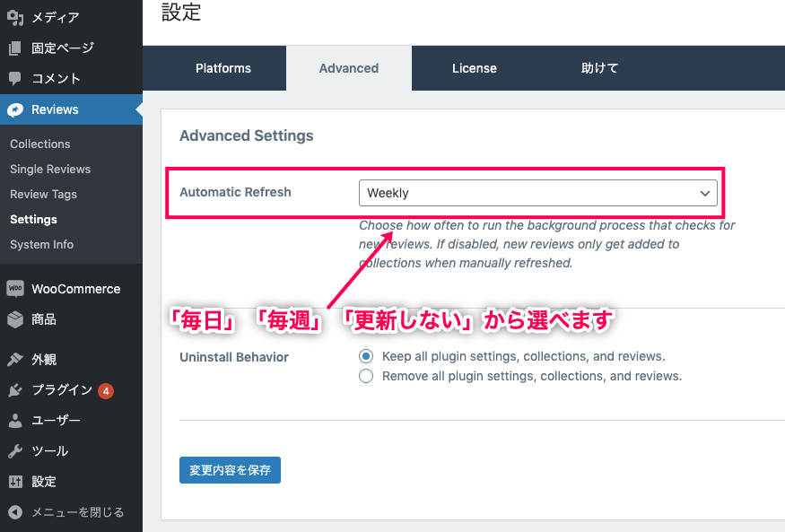
Task: Open System Info submenu item
Action: [x=41, y=244]
